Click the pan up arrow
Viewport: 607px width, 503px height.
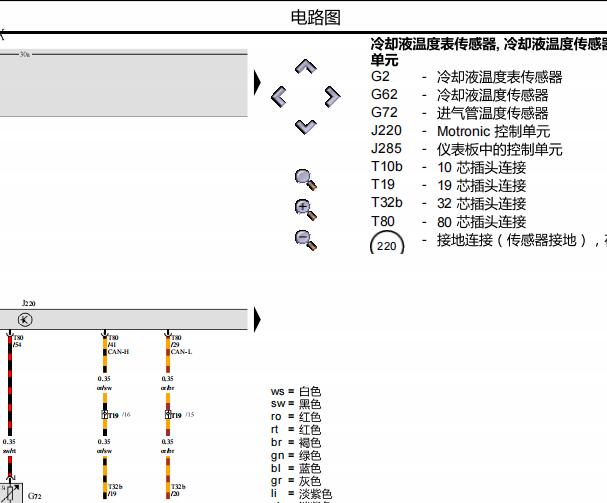coord(305,67)
